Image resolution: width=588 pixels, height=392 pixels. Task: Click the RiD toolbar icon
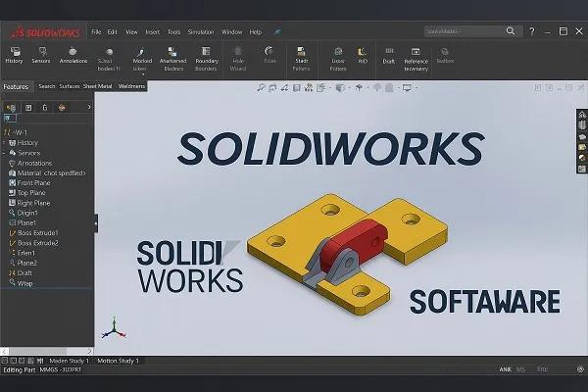click(x=363, y=55)
